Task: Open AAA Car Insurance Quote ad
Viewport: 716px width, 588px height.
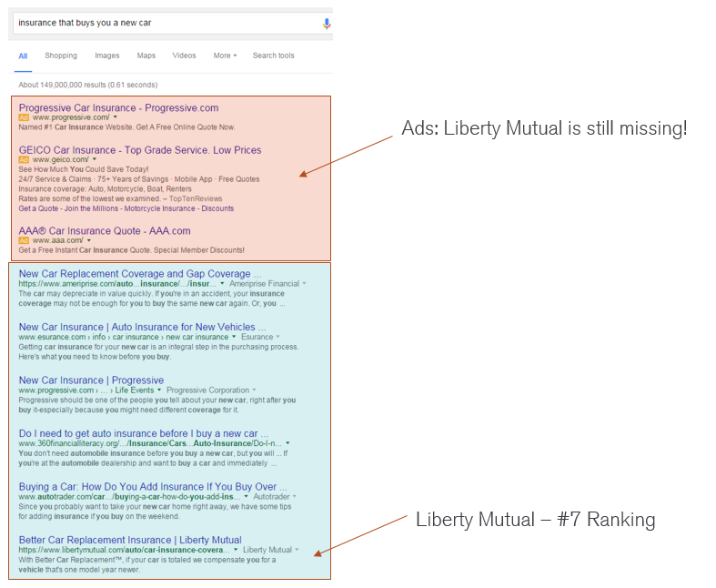Action: [105, 230]
